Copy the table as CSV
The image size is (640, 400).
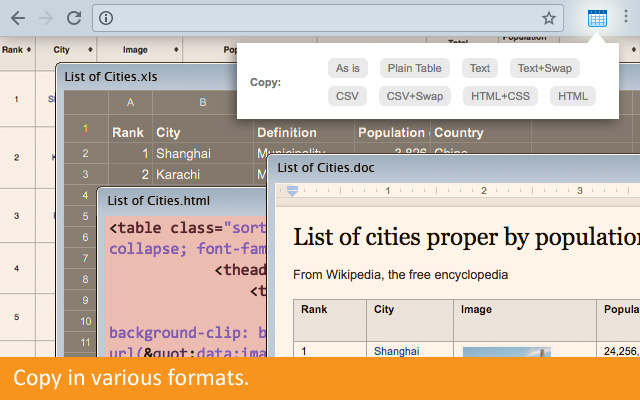[347, 96]
